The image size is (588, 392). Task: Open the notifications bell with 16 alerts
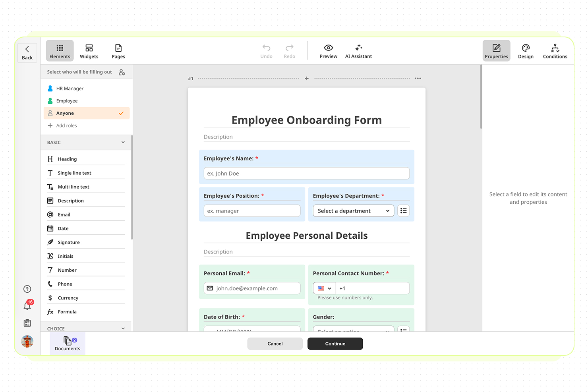(27, 305)
